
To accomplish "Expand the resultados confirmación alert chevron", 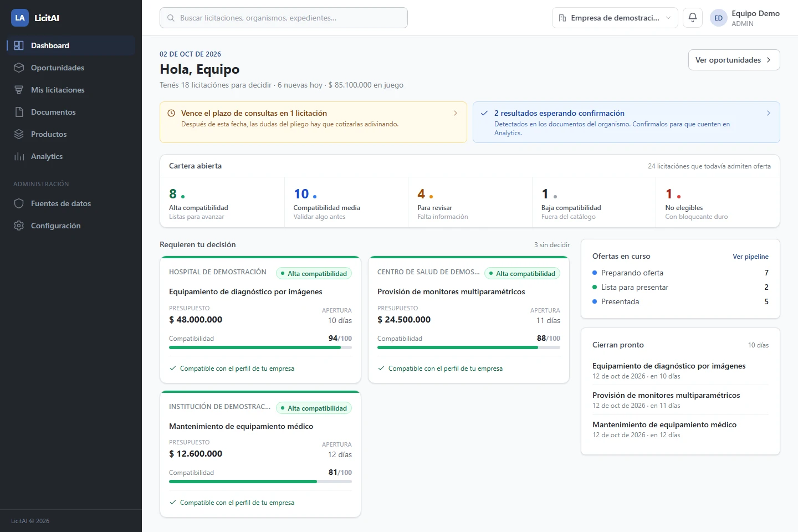I will (769, 113).
